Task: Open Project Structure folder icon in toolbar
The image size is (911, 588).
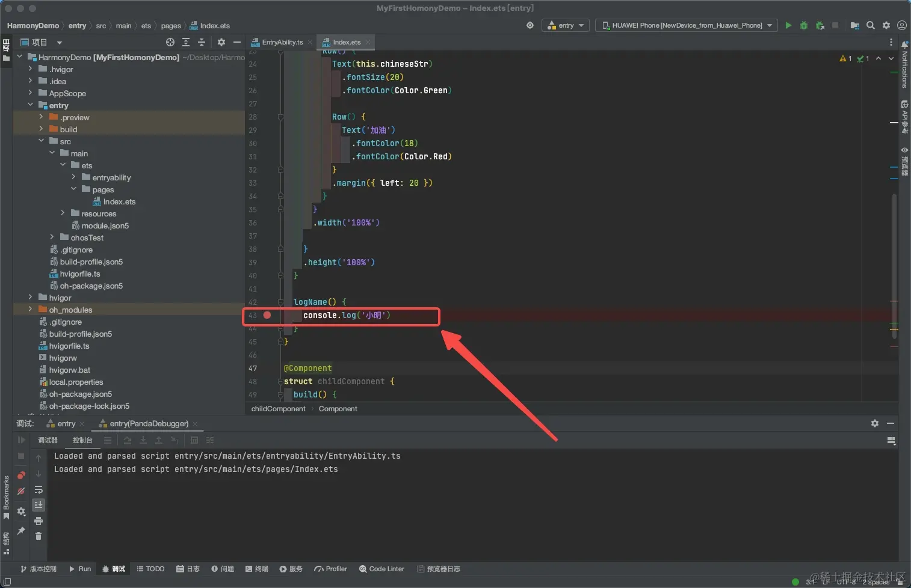Action: click(855, 25)
